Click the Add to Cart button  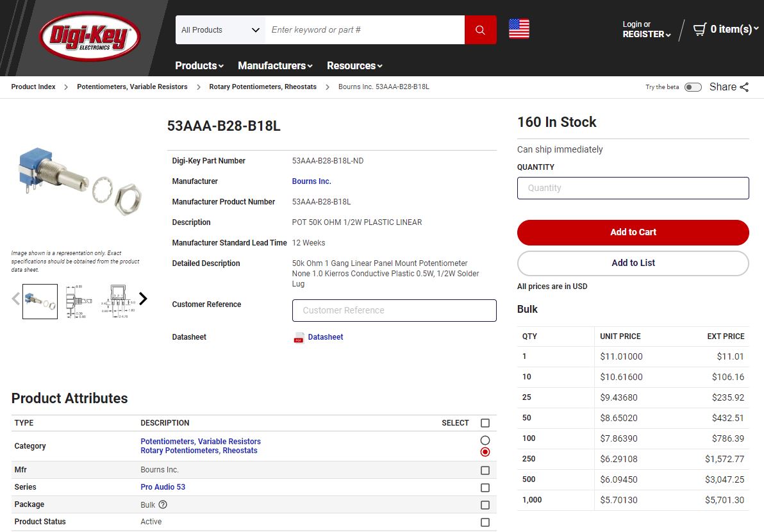click(x=633, y=233)
